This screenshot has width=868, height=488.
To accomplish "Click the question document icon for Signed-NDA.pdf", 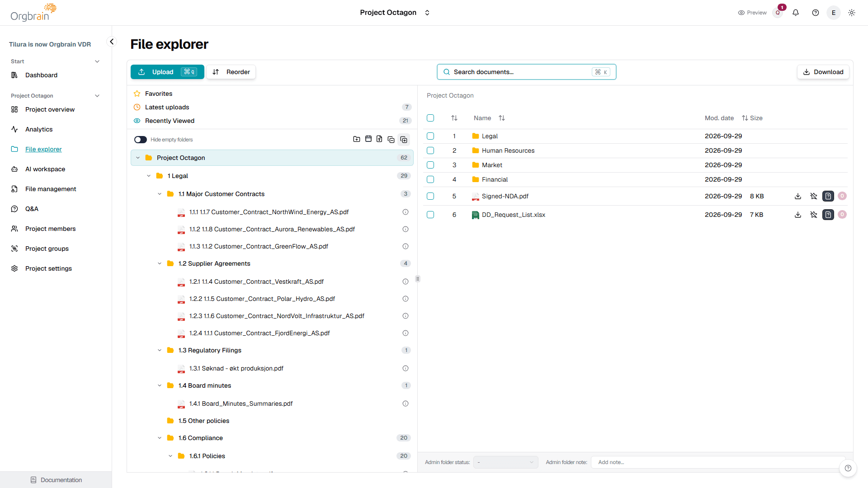I will coord(828,196).
